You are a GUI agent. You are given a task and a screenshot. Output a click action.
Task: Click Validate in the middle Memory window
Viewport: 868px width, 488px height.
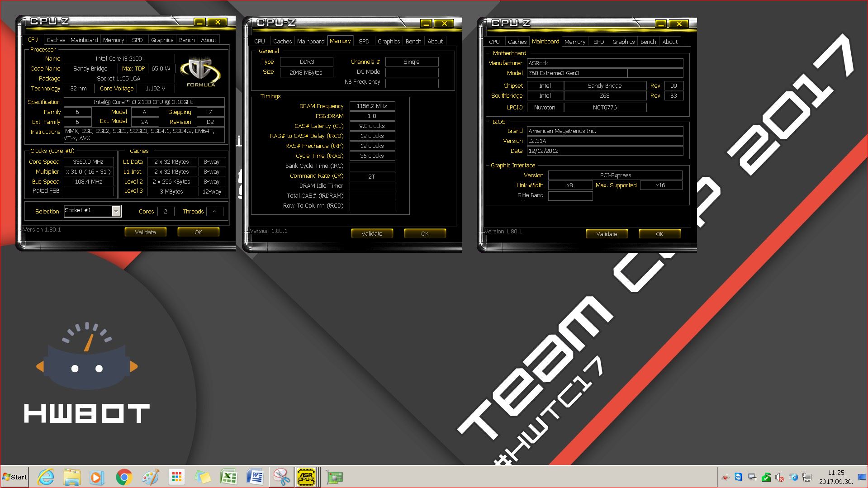[372, 233]
